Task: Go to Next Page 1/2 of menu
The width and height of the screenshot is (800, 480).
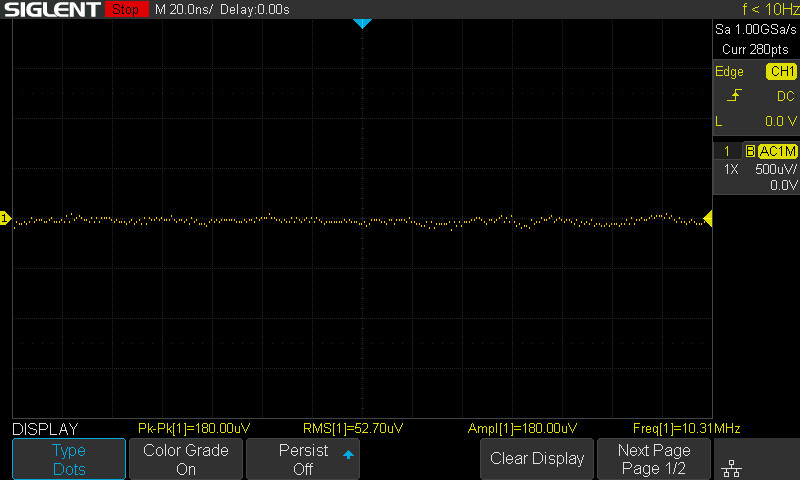Action: click(654, 459)
